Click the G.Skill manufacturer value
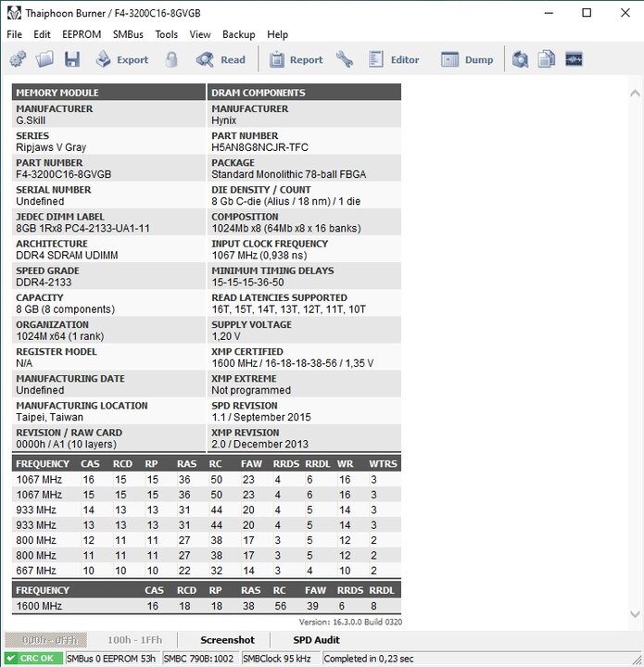 coord(31,120)
